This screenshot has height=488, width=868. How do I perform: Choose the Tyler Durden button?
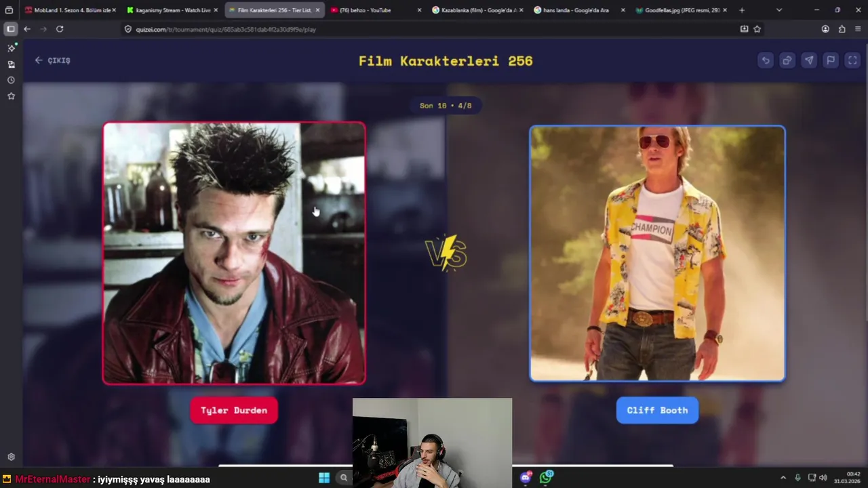[234, 410]
